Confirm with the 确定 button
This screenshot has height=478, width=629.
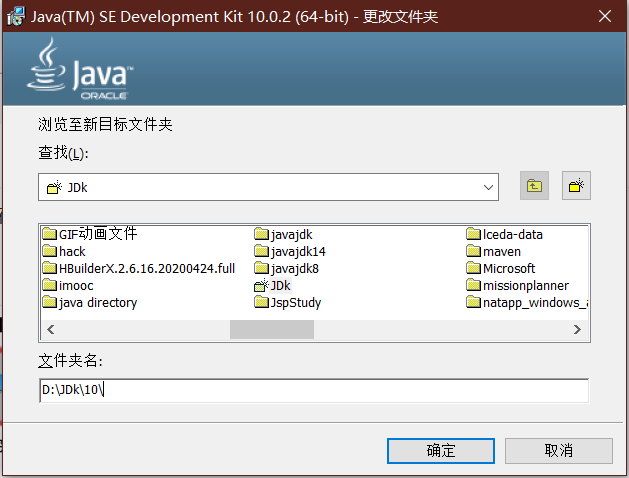[x=440, y=451]
